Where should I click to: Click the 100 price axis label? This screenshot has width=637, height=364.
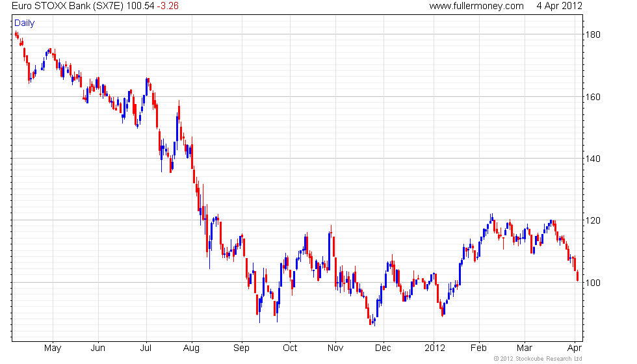coord(592,283)
